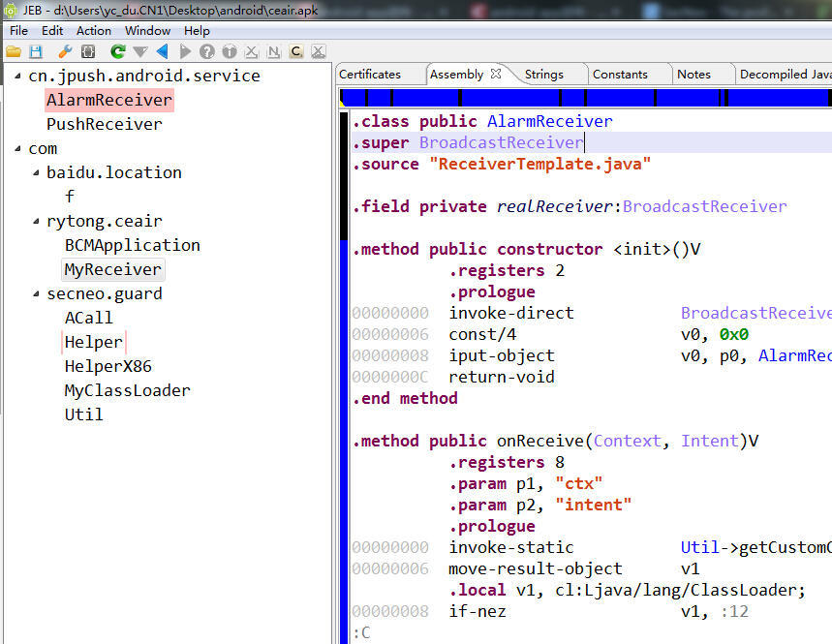
Task: Switch to the Notes tab
Action: [x=693, y=75]
